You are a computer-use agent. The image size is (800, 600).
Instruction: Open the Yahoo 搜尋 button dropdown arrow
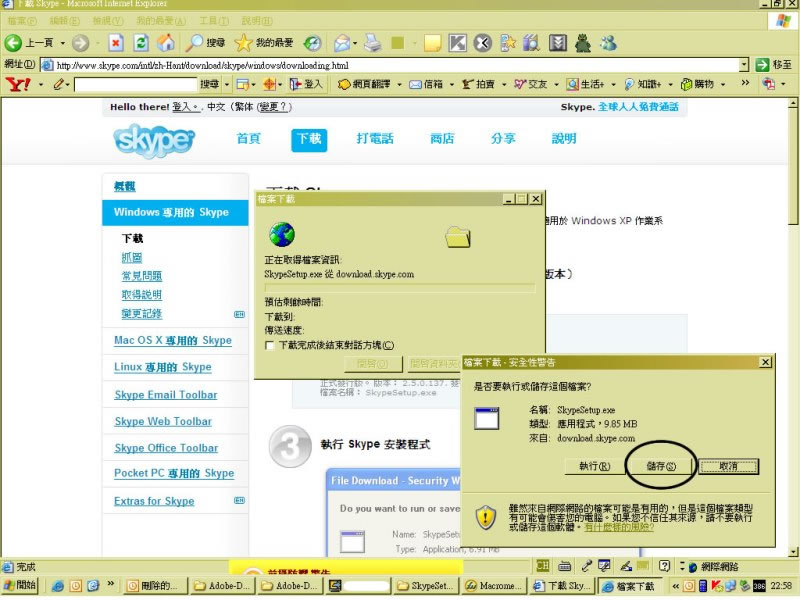click(227, 84)
